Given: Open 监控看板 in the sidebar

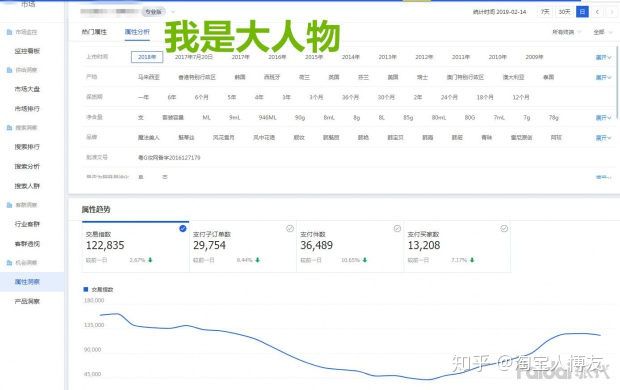Looking at the screenshot, I should click(27, 51).
